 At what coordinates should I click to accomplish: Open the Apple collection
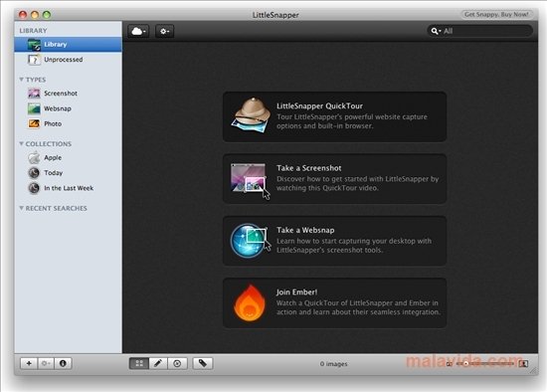(x=68, y=158)
